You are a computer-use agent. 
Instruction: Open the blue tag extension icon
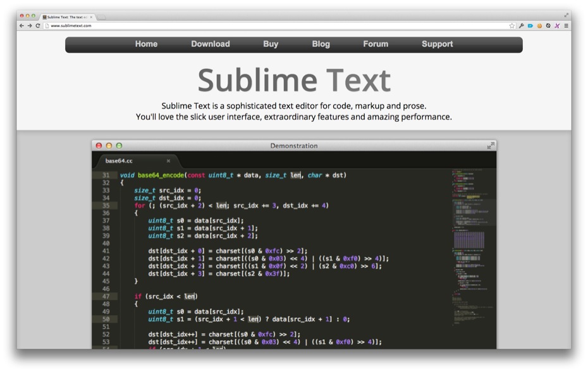(530, 26)
